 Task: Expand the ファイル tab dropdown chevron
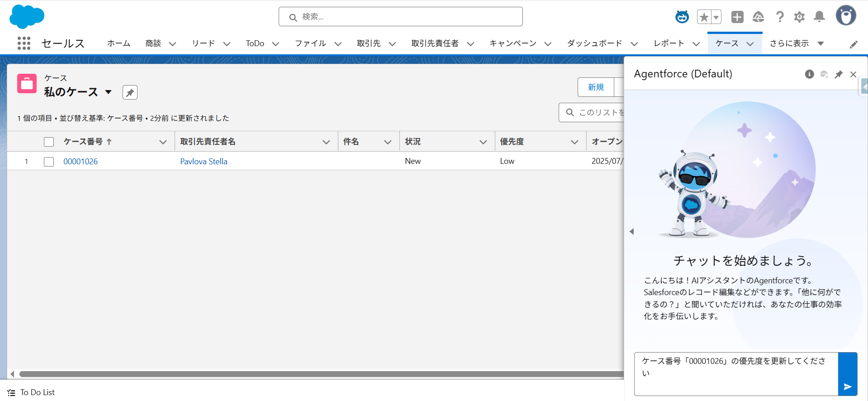click(338, 44)
